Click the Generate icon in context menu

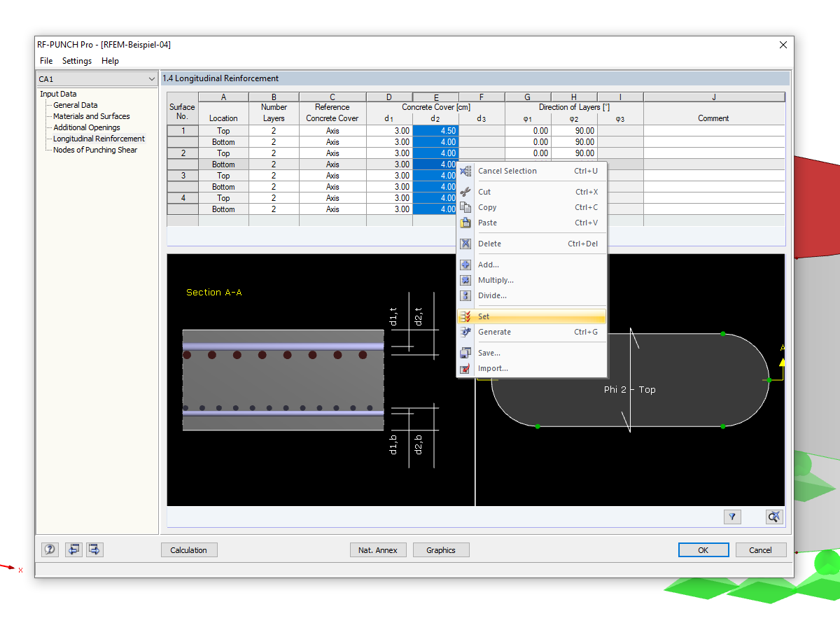tap(465, 332)
